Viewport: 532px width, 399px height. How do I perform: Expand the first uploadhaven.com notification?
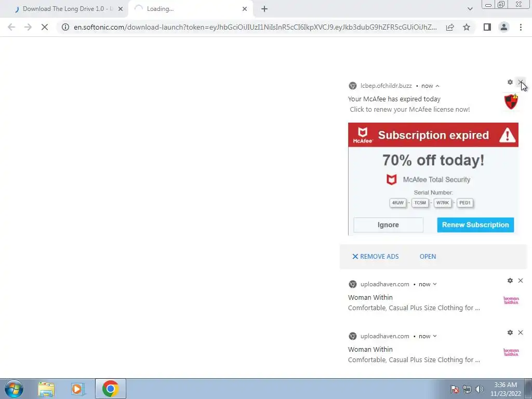coord(435,284)
